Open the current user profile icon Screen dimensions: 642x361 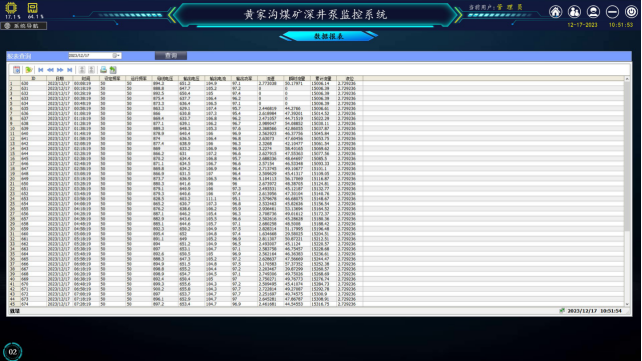(593, 12)
